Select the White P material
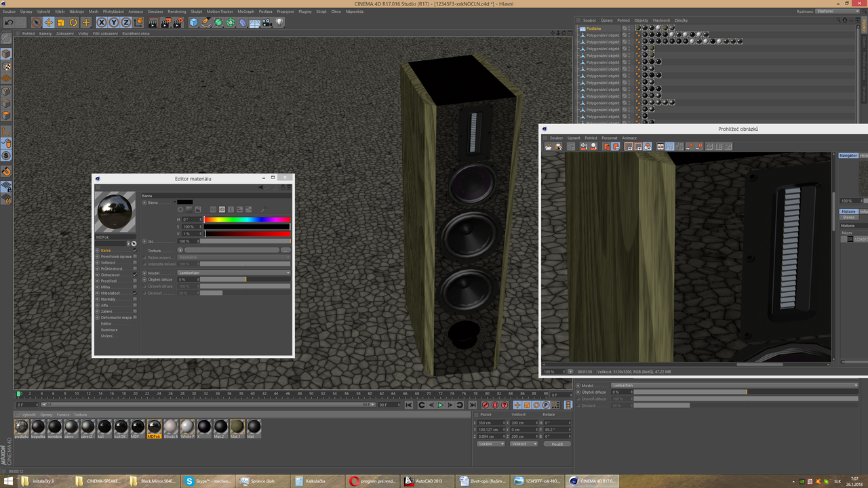Viewport: 868px width, 488px height. pyautogui.click(x=188, y=428)
